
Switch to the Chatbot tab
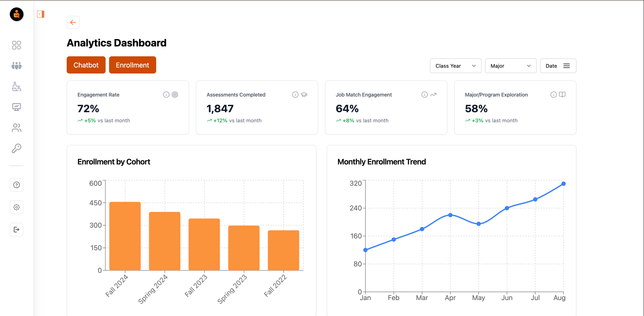pyautogui.click(x=86, y=65)
